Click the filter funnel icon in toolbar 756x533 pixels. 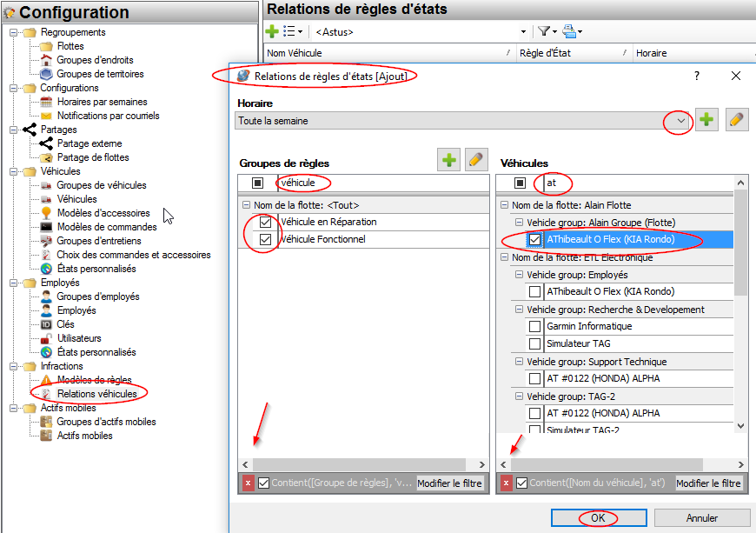(544, 31)
